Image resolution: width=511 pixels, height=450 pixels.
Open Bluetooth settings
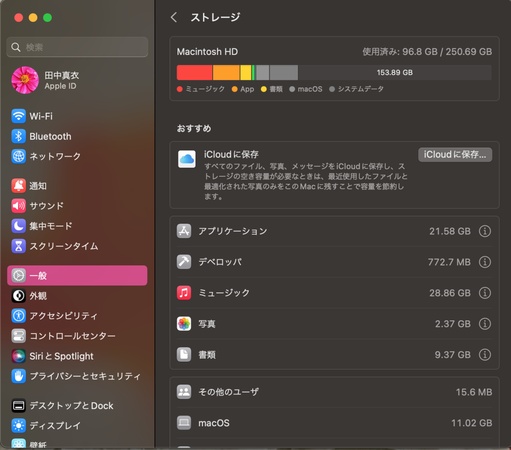click(x=77, y=136)
